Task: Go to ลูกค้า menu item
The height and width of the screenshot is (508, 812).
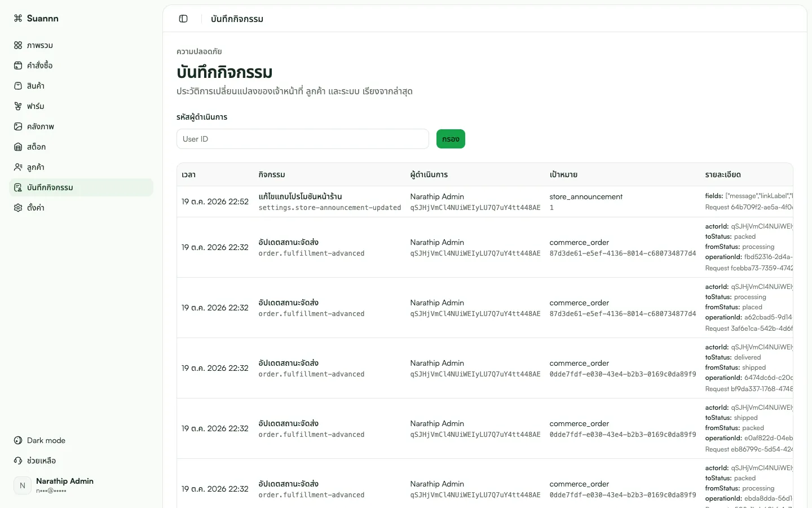Action: [81, 167]
